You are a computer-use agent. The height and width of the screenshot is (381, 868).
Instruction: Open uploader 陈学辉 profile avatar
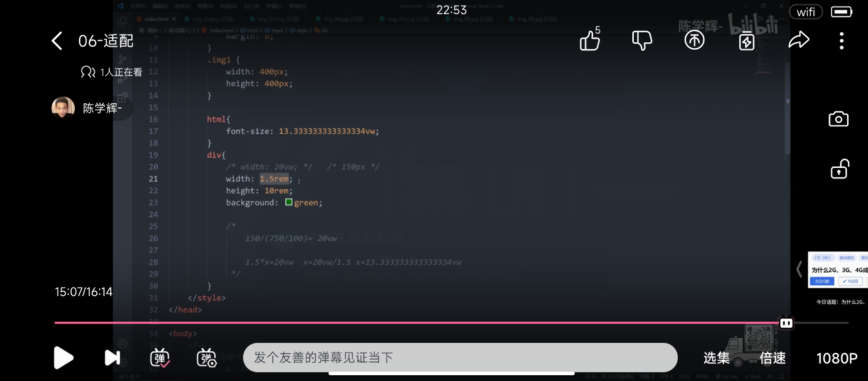pyautogui.click(x=63, y=108)
